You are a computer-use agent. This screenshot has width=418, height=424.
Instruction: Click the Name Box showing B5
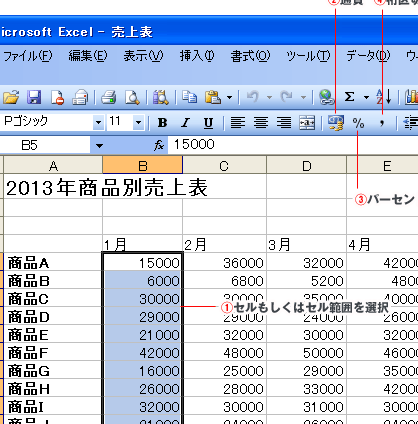pos(45,145)
